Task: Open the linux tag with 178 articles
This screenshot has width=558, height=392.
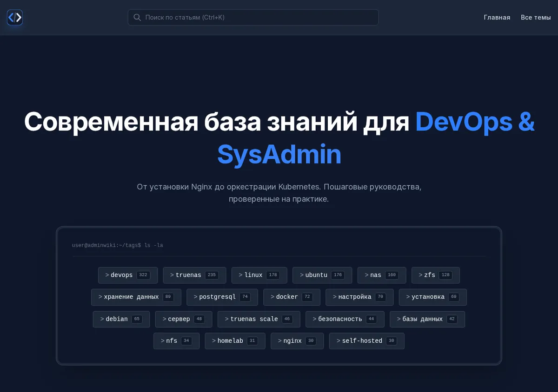Action: [x=259, y=275]
